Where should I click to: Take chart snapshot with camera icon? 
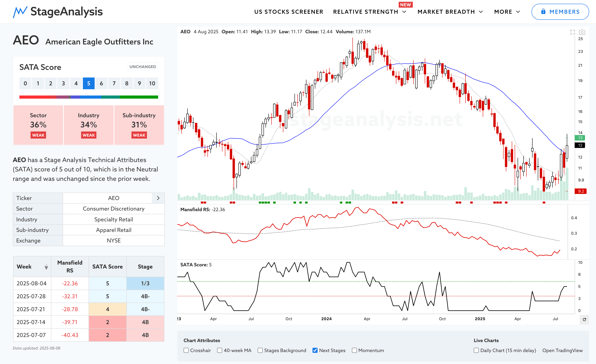pos(582,32)
